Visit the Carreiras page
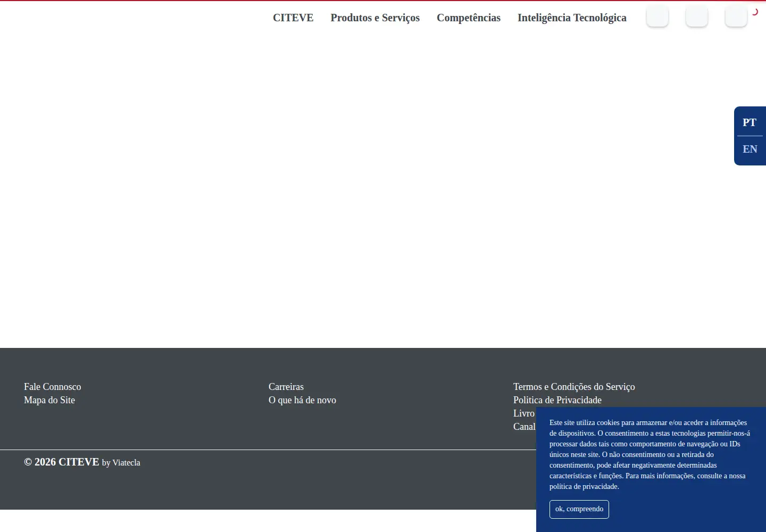Screen dimensions: 766x532 286,387
